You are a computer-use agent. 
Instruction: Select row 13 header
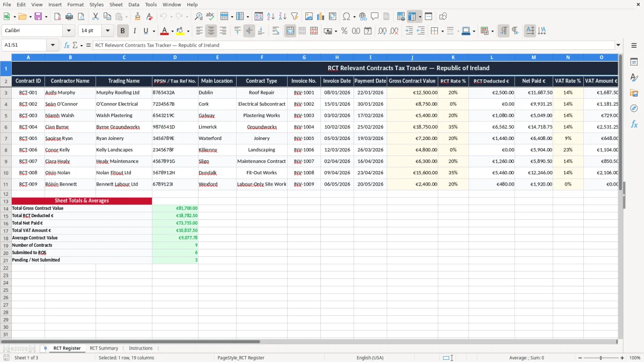coord(6,201)
